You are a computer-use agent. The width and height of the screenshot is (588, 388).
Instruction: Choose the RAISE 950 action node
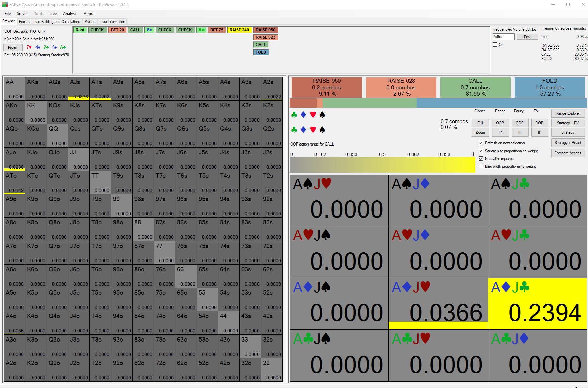coord(266,30)
